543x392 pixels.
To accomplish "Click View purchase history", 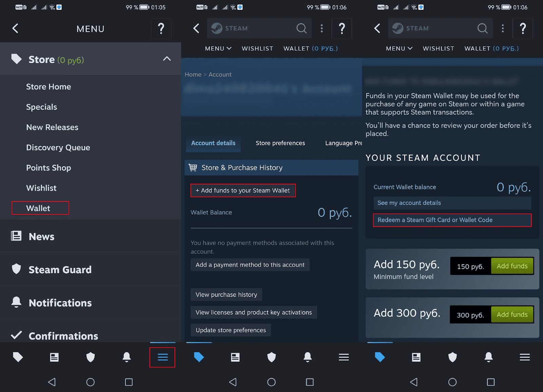I will [x=226, y=295].
